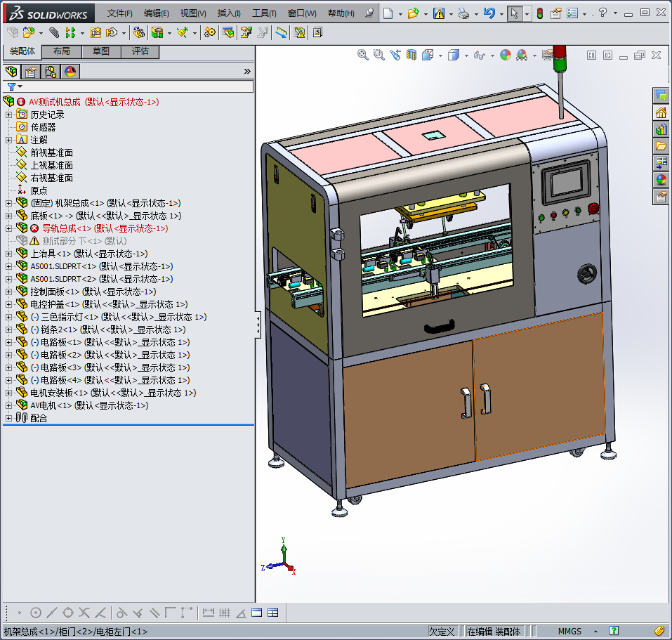Toggle the Select arrow tool
This screenshot has height=640, width=672.
tap(514, 13)
